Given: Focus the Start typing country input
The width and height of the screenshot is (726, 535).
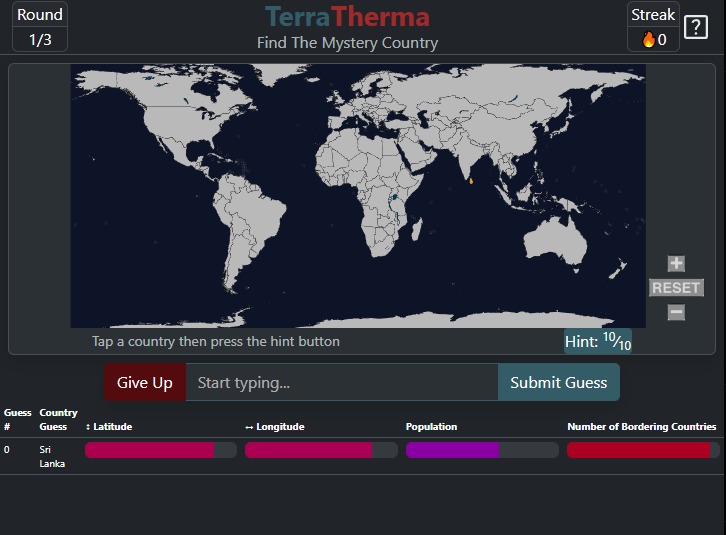Looking at the screenshot, I should point(342,382).
